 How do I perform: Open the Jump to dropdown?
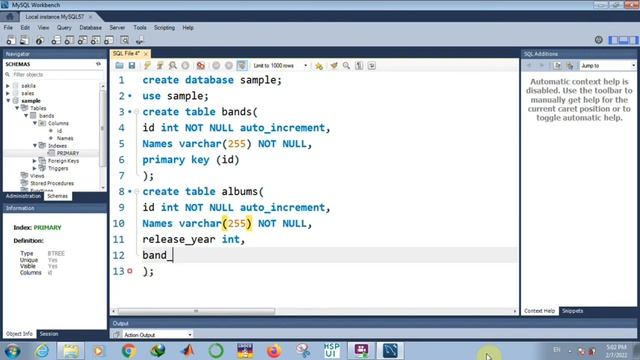[608, 66]
